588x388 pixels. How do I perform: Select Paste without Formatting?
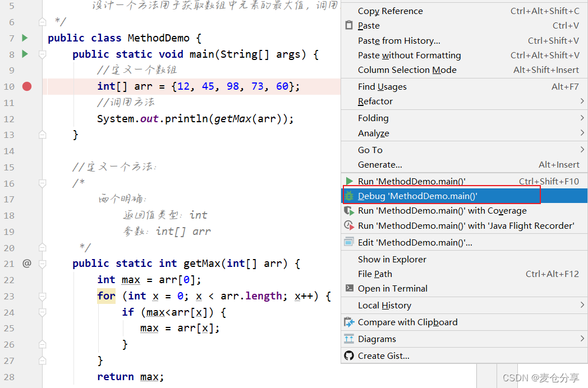click(464, 55)
